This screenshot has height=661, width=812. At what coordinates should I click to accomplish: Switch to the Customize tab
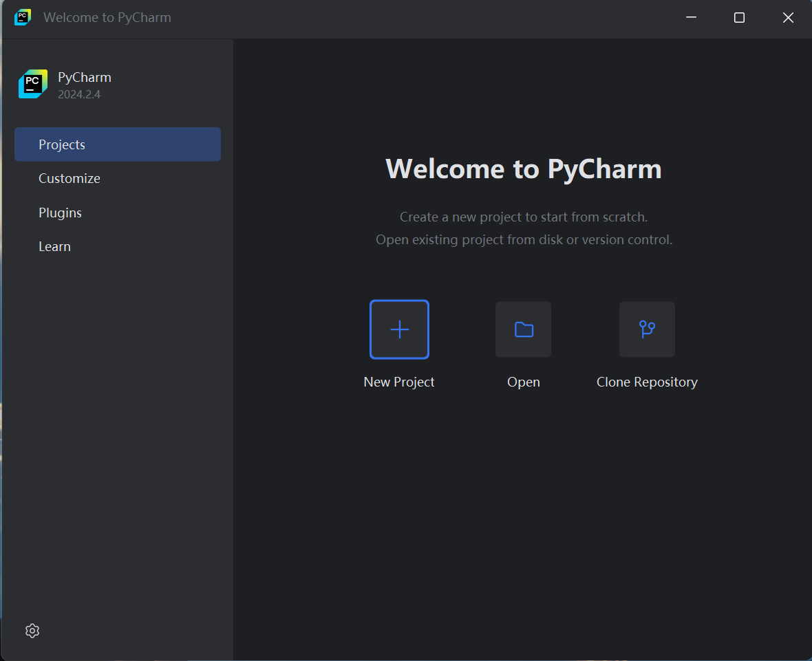pos(118,178)
